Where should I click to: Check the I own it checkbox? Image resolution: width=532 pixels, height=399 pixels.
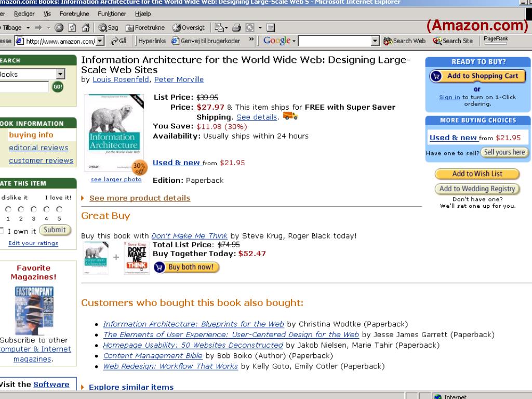[1, 231]
